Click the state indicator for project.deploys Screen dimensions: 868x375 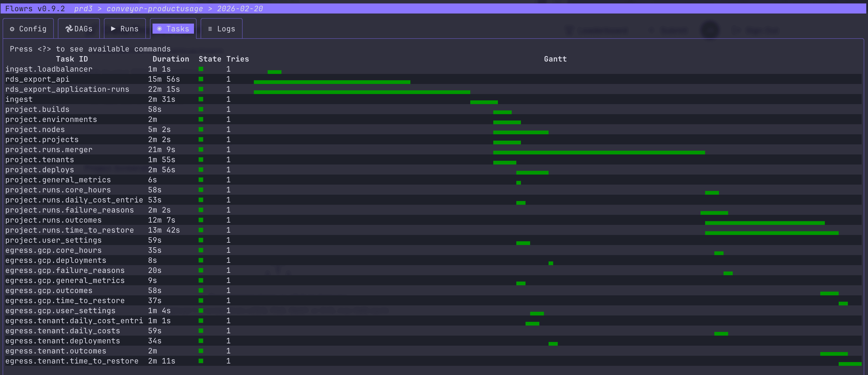click(x=201, y=170)
